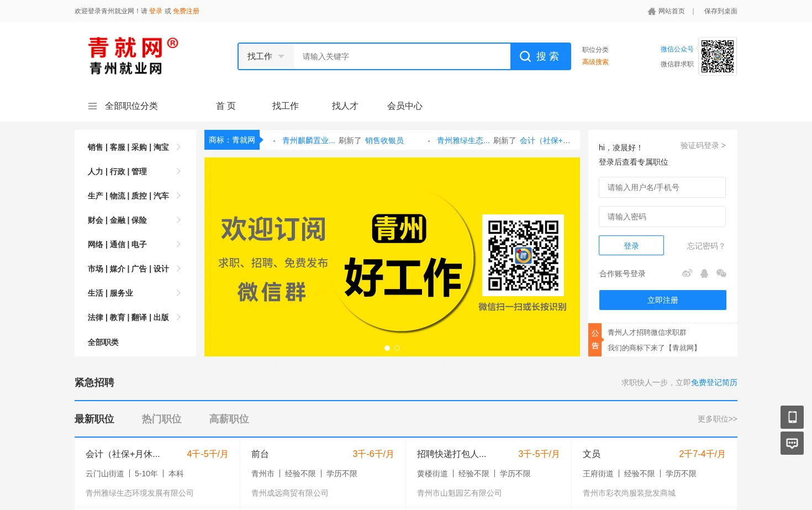Click the blue 搜索 button

540,56
